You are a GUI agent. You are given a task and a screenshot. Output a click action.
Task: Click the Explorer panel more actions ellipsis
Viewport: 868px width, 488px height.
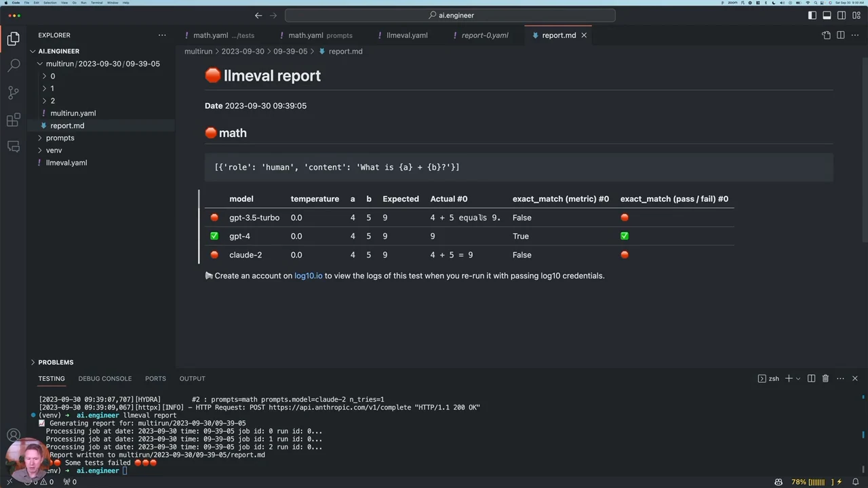pyautogui.click(x=161, y=35)
